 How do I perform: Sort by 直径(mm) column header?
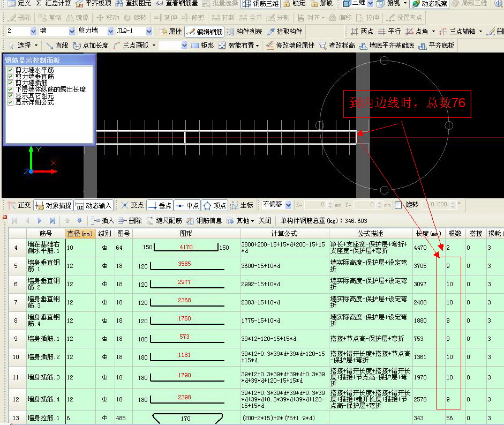tap(80, 234)
